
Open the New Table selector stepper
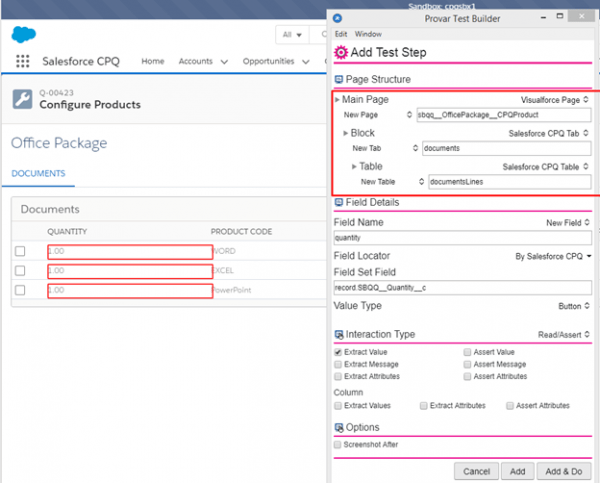pyautogui.click(x=421, y=182)
